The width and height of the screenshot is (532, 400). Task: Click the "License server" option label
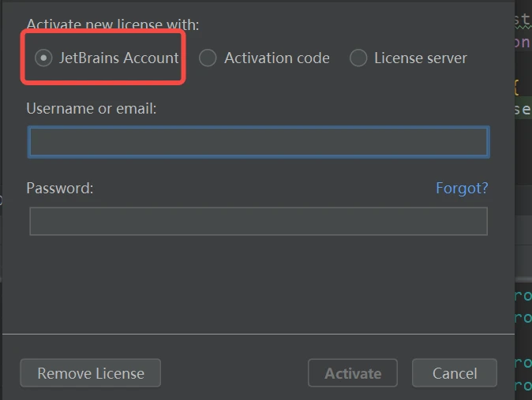coord(421,58)
